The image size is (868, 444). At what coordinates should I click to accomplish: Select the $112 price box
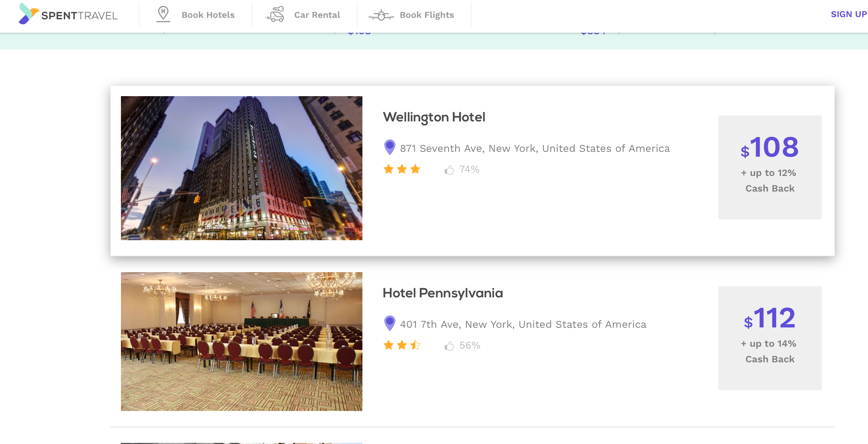[x=770, y=338]
